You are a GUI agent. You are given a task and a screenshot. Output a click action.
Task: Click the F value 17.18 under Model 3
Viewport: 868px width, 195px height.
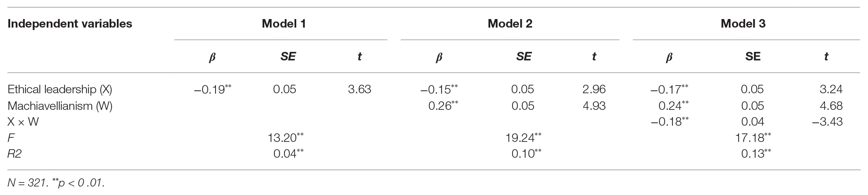coord(750,138)
